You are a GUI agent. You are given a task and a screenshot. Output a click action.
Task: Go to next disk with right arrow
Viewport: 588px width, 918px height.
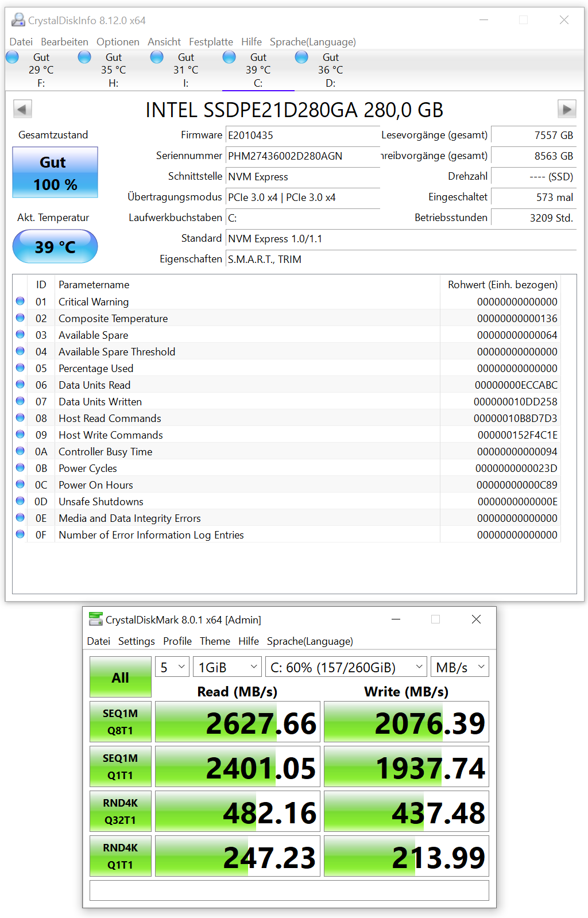click(x=567, y=109)
